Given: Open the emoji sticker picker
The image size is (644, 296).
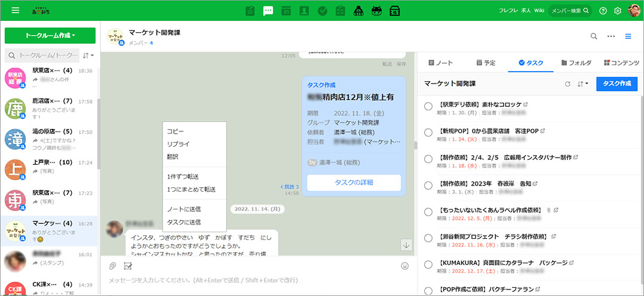Looking at the screenshot, I should (405, 266).
